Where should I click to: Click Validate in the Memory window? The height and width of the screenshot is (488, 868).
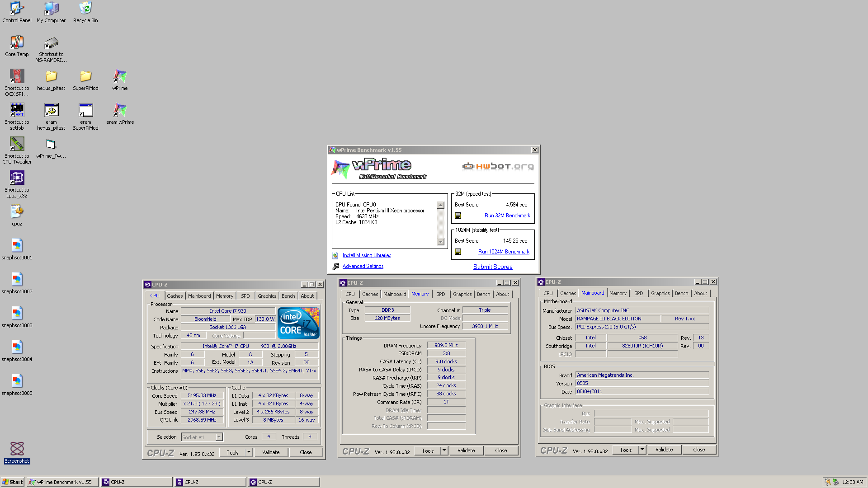466,450
